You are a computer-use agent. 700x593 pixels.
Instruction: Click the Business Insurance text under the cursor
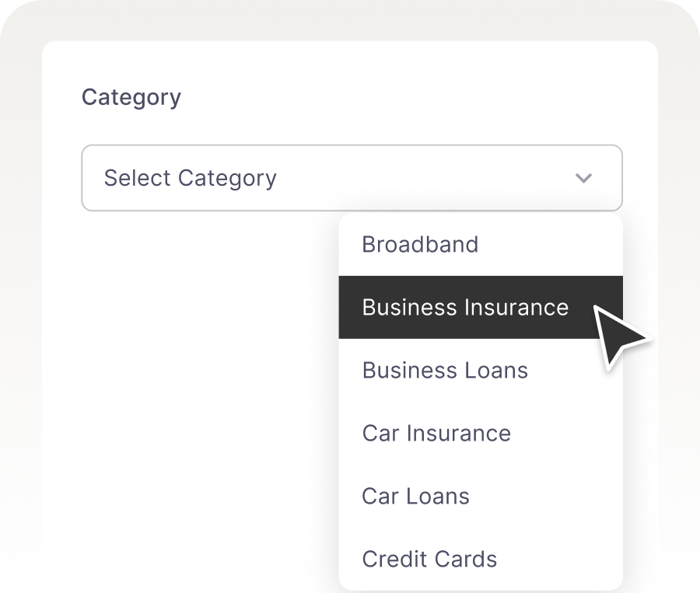(x=465, y=307)
